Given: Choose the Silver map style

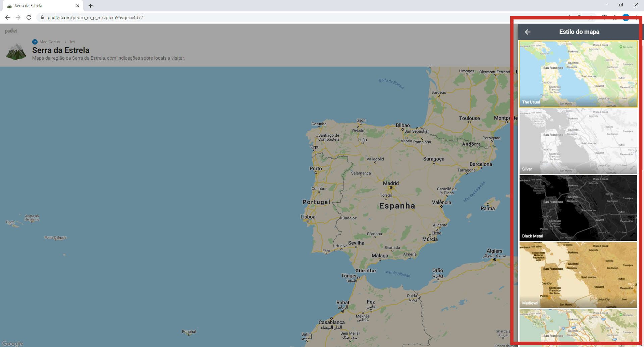Looking at the screenshot, I should pos(578,141).
